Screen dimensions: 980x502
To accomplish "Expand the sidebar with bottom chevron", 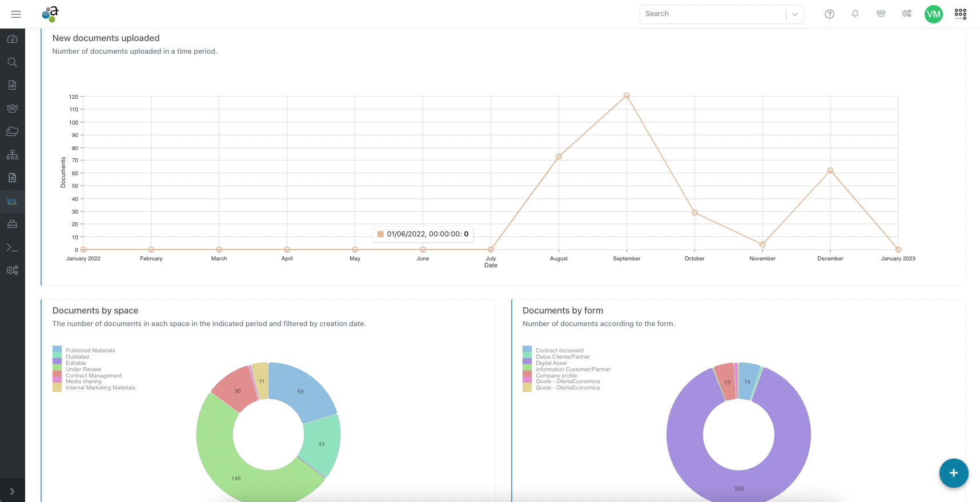I will (12, 491).
